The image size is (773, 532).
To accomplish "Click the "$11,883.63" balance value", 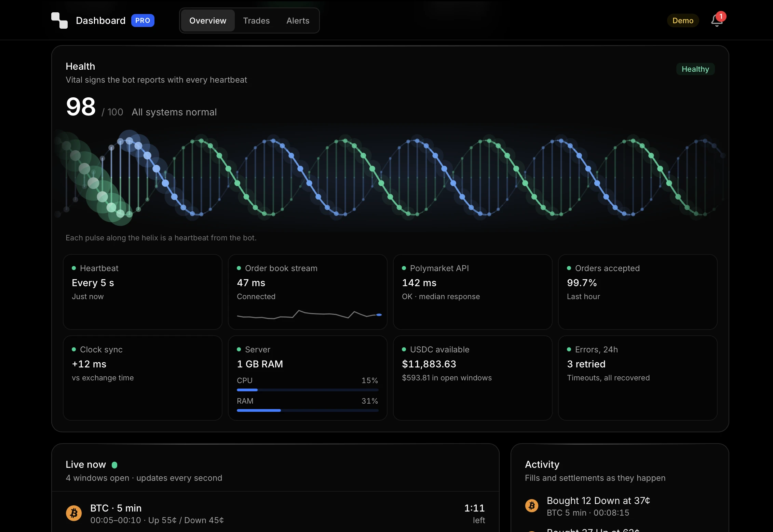I will 429,364.
